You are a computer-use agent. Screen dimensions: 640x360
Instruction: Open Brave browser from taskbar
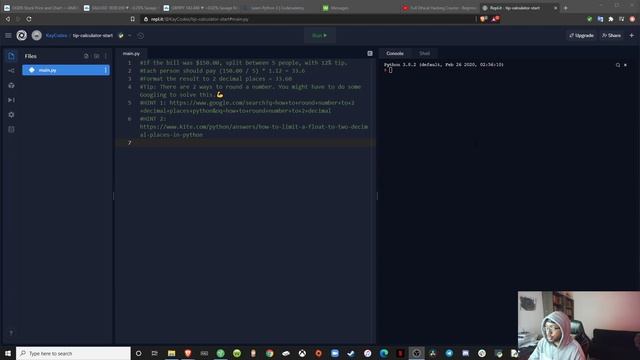[x=188, y=353]
